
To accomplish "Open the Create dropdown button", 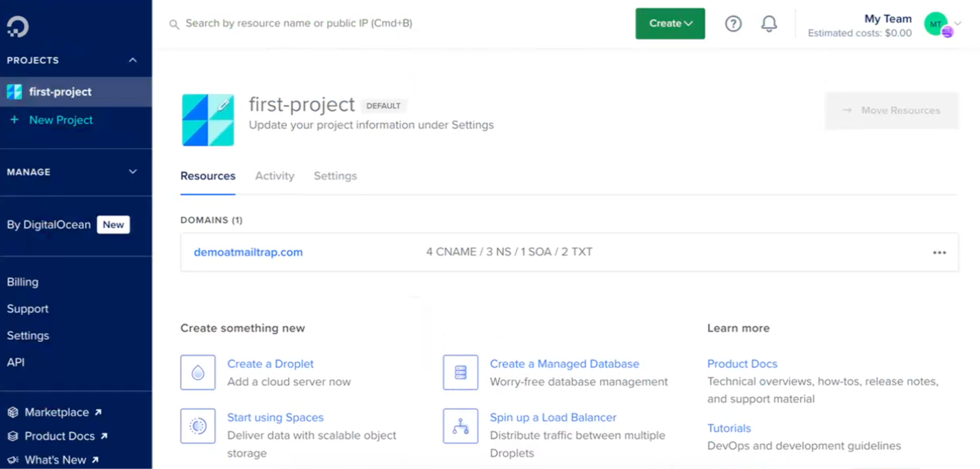I will point(670,23).
